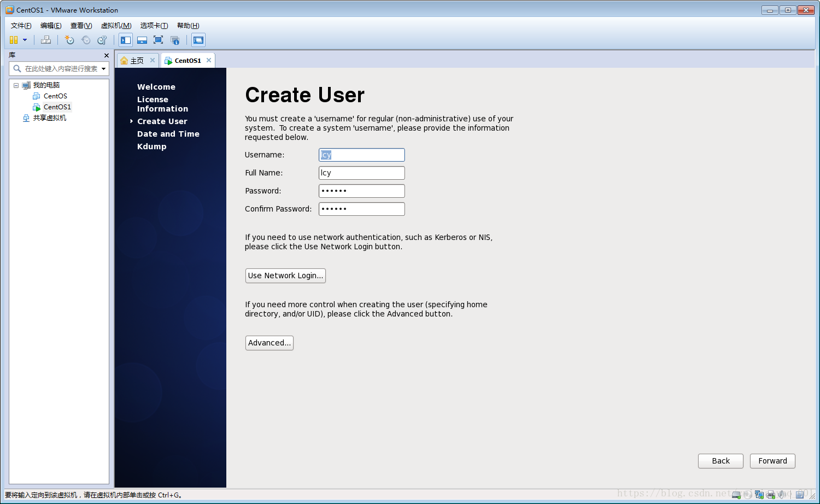Click the Send Ctrl+Alt+Del toolbar icon
Screen dimensions: 820x504
[x=46, y=40]
